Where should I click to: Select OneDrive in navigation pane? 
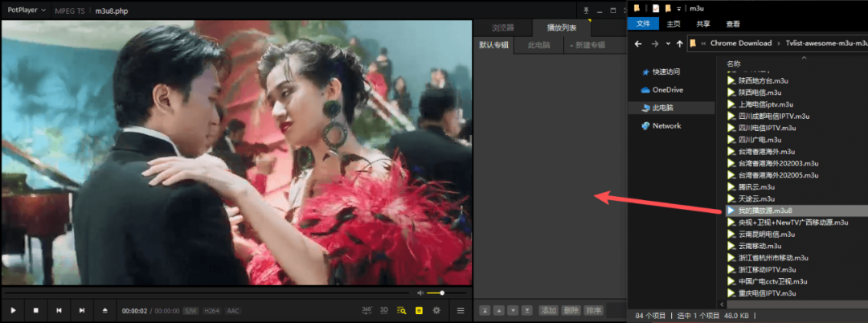[667, 90]
